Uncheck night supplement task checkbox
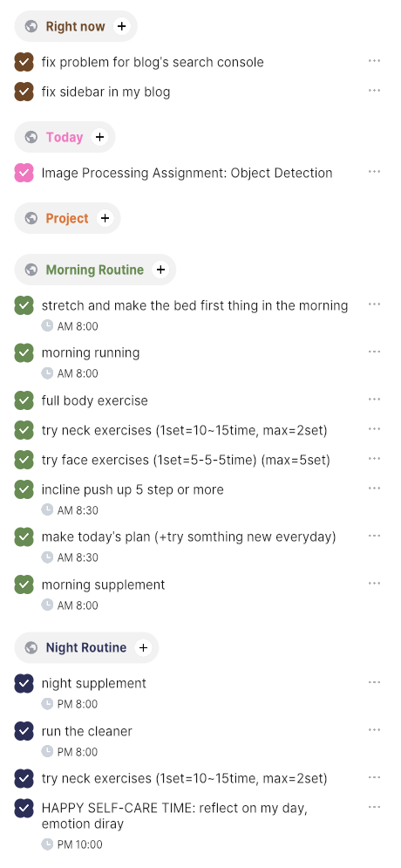The image size is (401, 868). (24, 683)
